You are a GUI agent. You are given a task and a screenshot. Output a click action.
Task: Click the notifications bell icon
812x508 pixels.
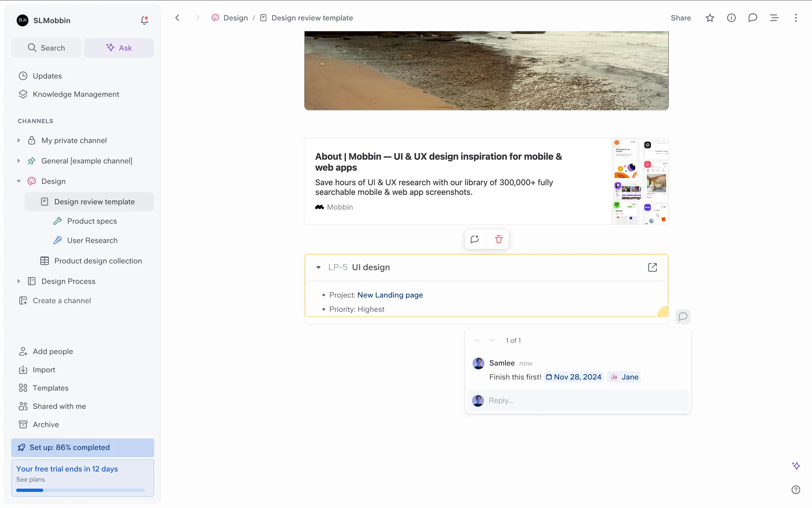coord(144,20)
